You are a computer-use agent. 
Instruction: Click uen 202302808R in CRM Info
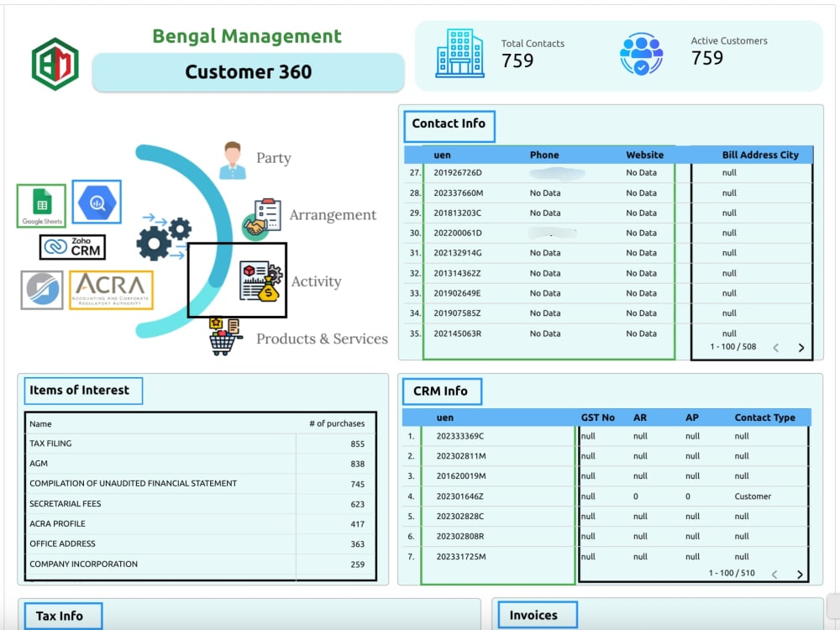(459, 536)
